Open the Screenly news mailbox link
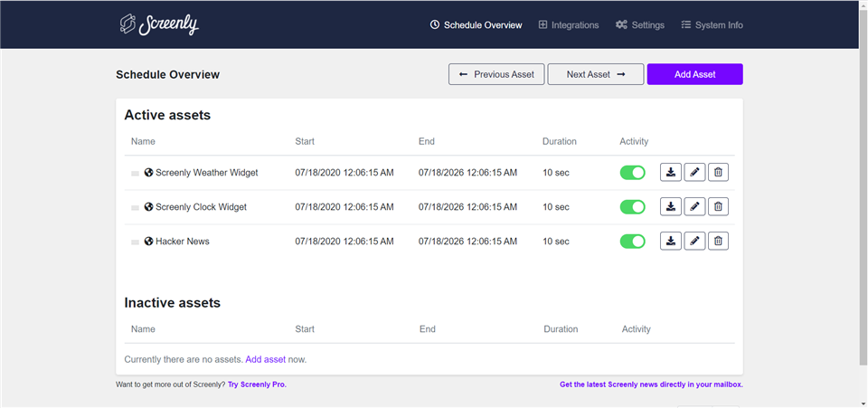868x408 pixels. (x=651, y=384)
